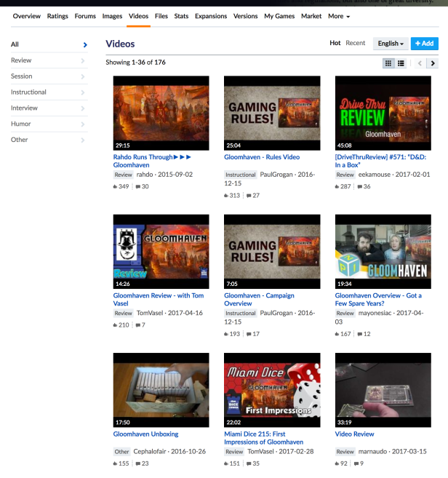Open the Expansions tab
The width and height of the screenshot is (448, 478).
point(211,16)
